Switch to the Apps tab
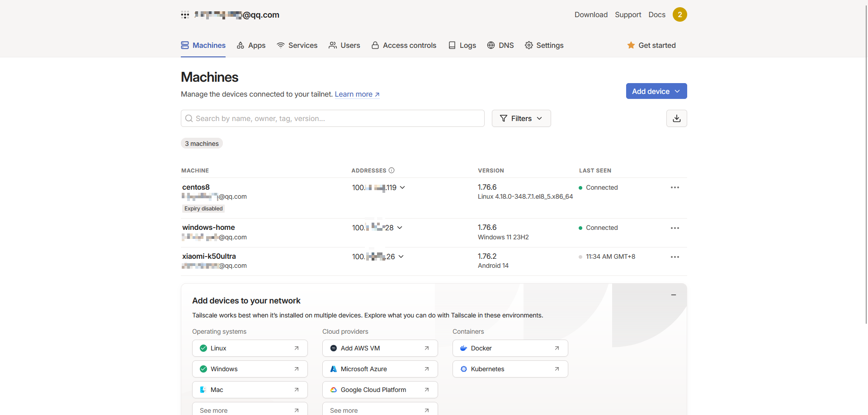The height and width of the screenshot is (415, 868). tap(251, 45)
